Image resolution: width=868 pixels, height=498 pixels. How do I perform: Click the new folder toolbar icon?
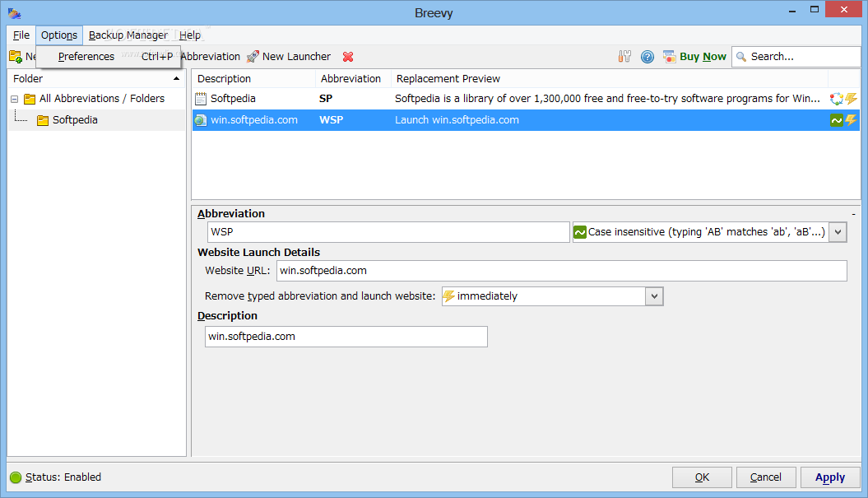coord(16,57)
